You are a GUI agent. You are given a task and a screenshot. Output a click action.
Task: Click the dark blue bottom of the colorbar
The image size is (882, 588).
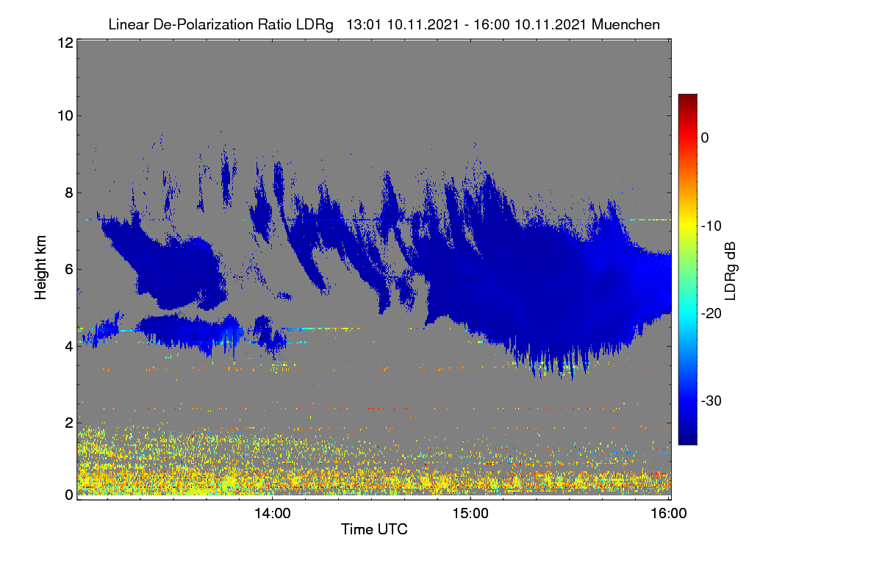[687, 437]
